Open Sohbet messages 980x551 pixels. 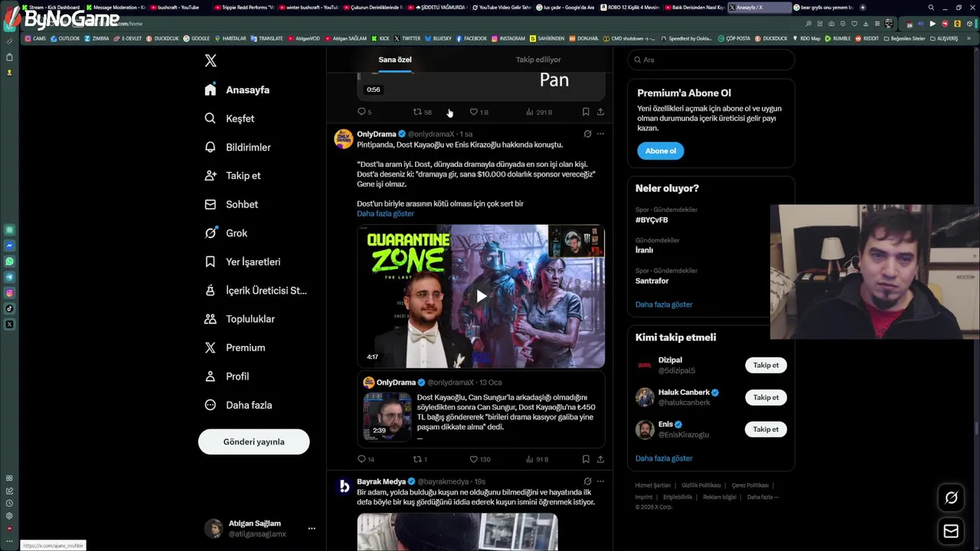(231, 204)
